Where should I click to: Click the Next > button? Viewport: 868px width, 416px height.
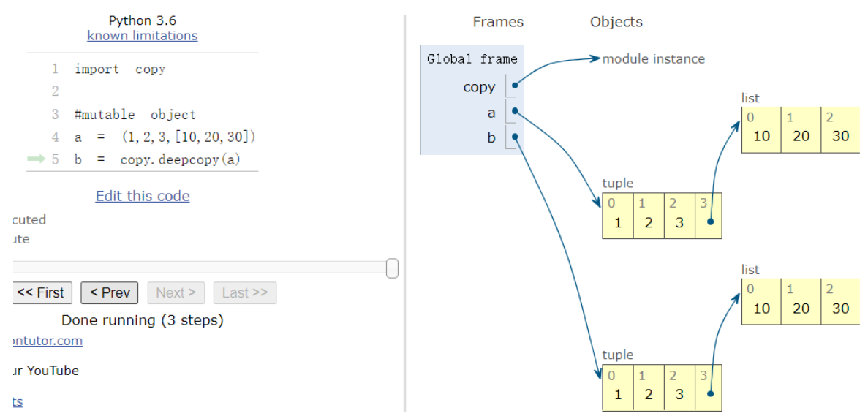click(x=176, y=292)
